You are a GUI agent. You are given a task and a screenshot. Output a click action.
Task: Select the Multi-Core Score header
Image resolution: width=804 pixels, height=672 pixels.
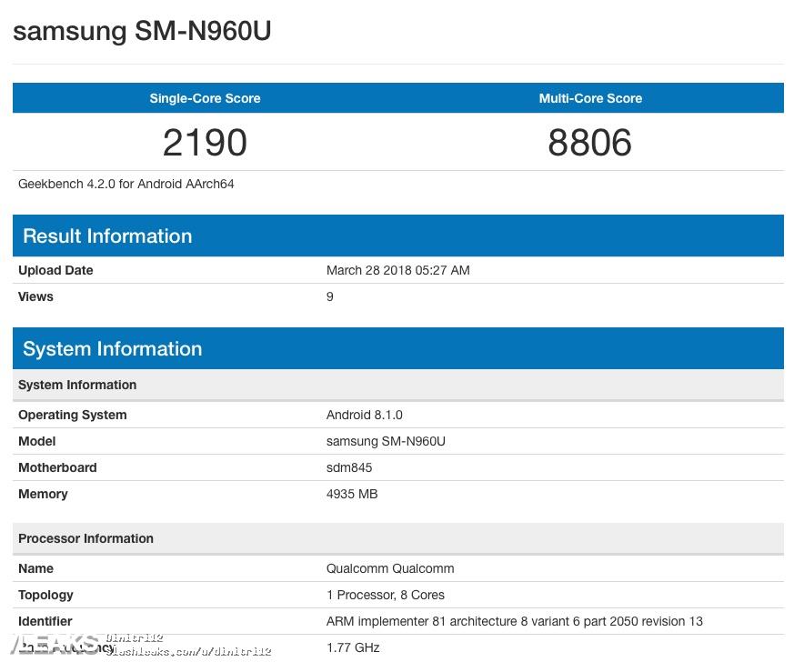[590, 98]
